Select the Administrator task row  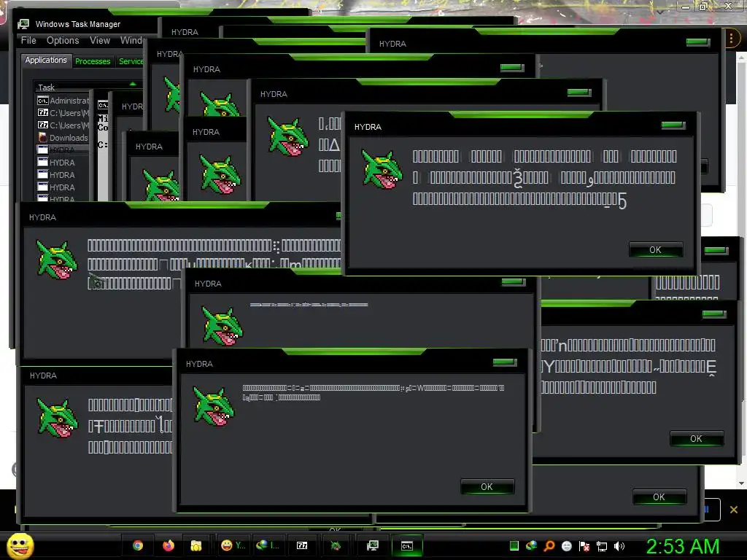click(63, 101)
